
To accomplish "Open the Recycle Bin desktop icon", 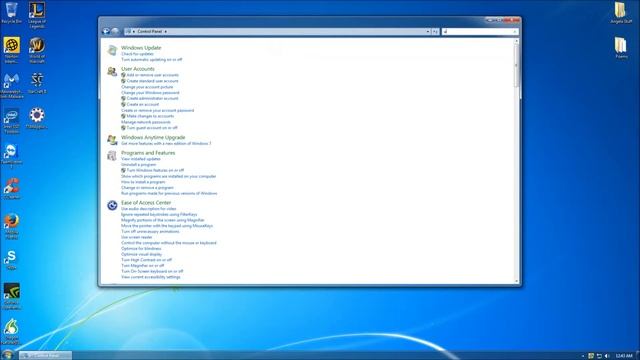I will pos(11,12).
